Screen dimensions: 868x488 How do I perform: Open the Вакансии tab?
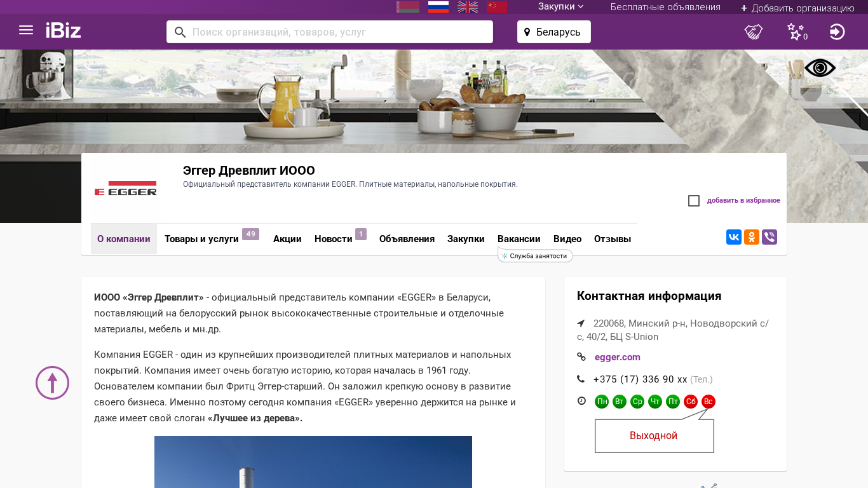tap(519, 239)
